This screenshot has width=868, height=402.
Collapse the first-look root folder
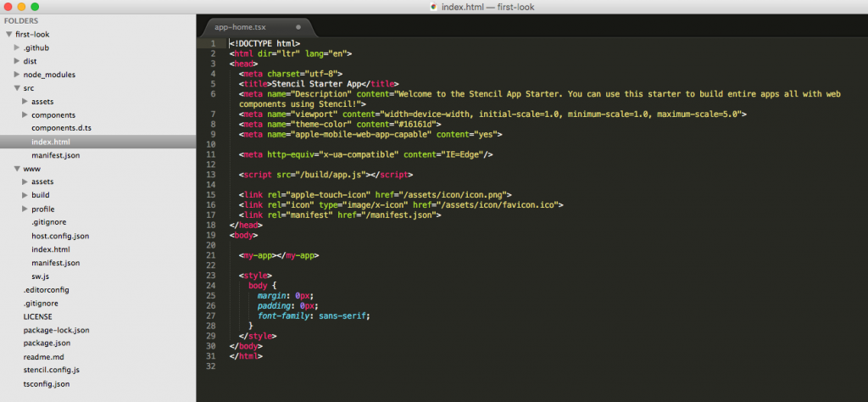8,34
